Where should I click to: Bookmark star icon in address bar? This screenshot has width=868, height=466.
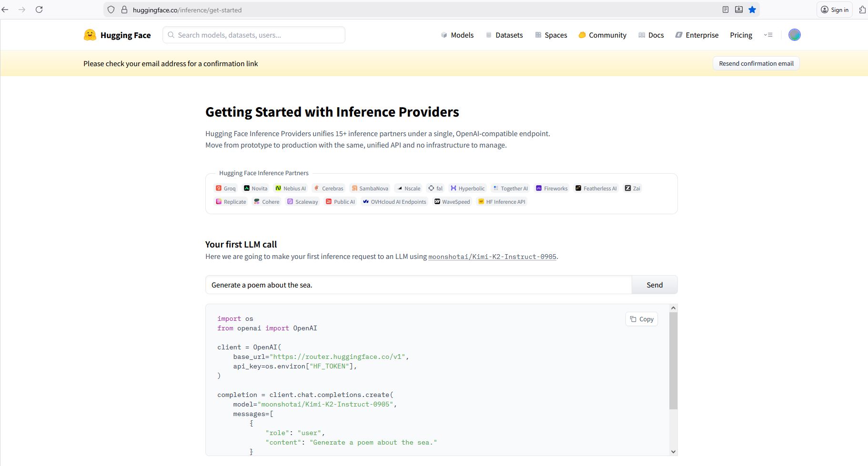pyautogui.click(x=752, y=10)
